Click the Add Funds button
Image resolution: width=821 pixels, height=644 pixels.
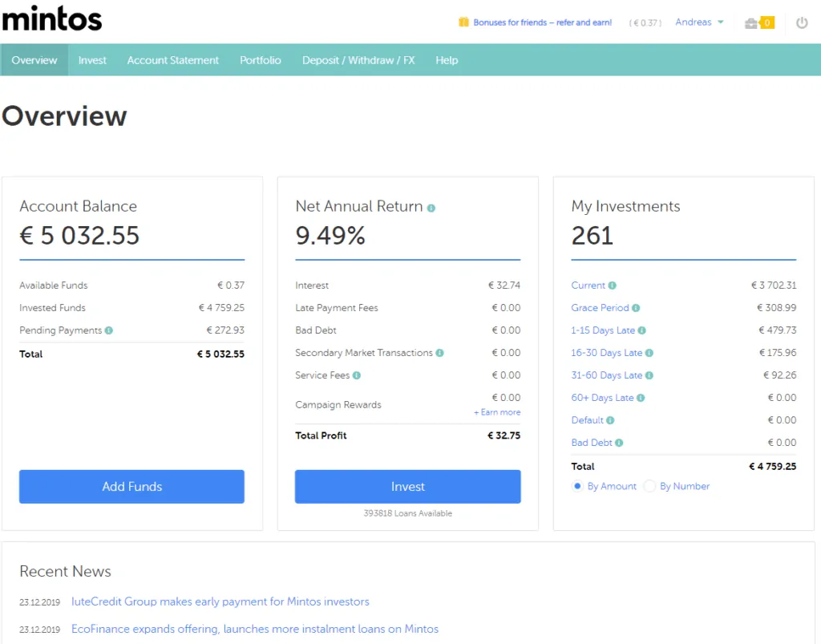[132, 486]
